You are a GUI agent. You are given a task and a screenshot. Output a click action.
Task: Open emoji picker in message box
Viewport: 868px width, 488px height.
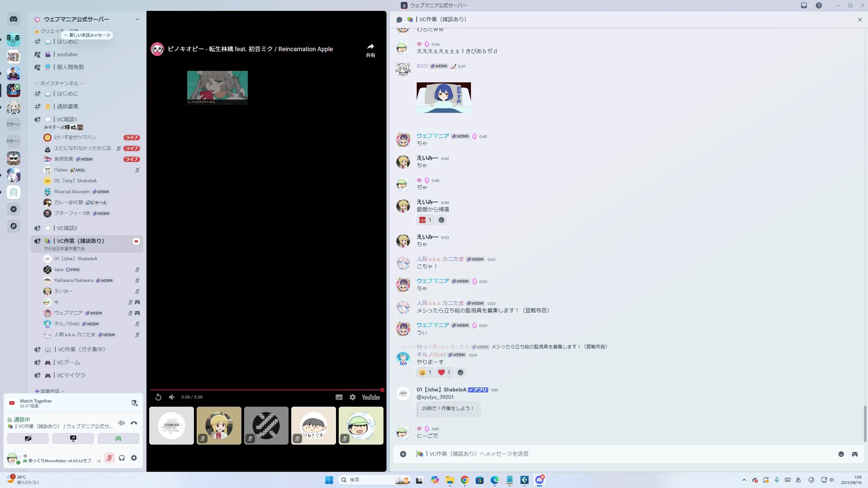tap(841, 454)
